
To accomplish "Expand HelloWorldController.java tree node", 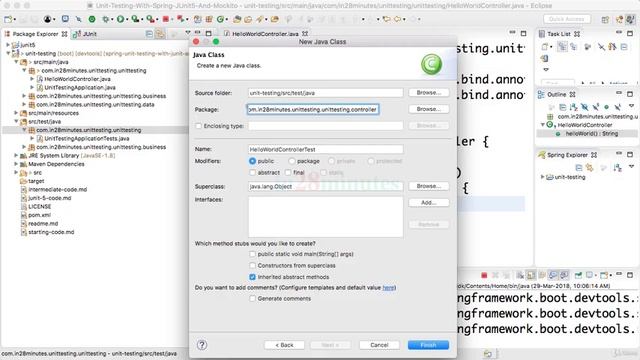I will click(32, 79).
